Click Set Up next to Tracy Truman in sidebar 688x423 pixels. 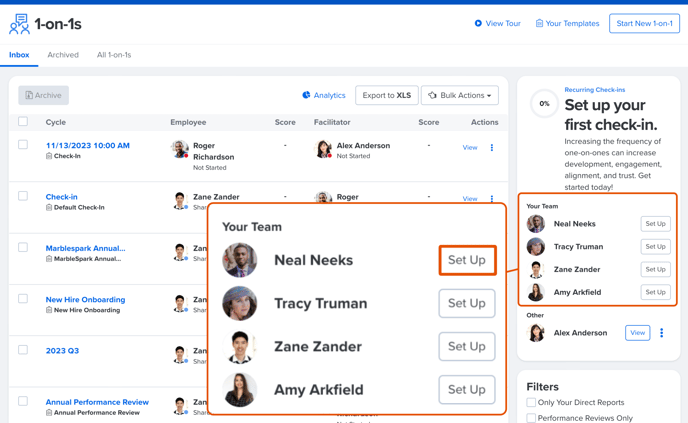[x=655, y=246]
